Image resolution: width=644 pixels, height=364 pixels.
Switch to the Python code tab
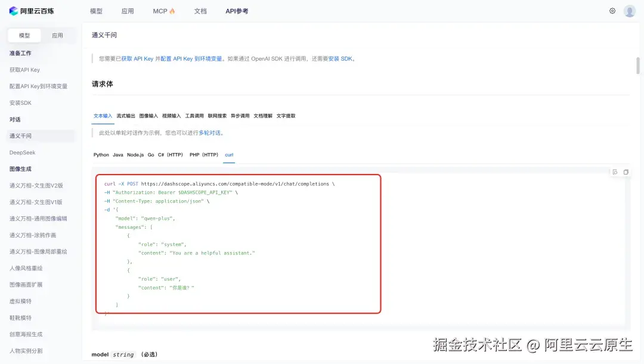(x=101, y=154)
